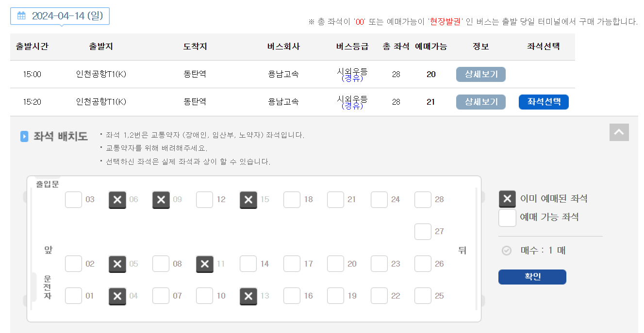Viewport: 644px width, 333px height.
Task: Click the available seat legend icon (예매 가능 좌석)
Action: 507,218
